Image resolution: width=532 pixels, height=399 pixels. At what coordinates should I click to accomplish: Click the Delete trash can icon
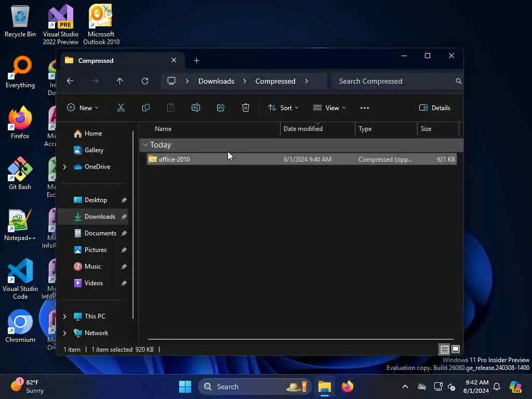point(246,108)
